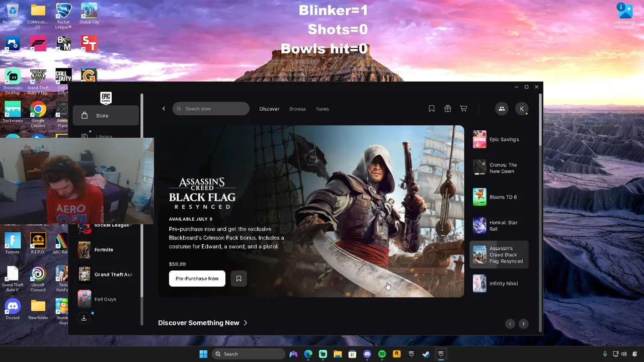Open Trackmania desktop shortcut
Viewport: 644px width, 362px height.
pyautogui.click(x=13, y=112)
